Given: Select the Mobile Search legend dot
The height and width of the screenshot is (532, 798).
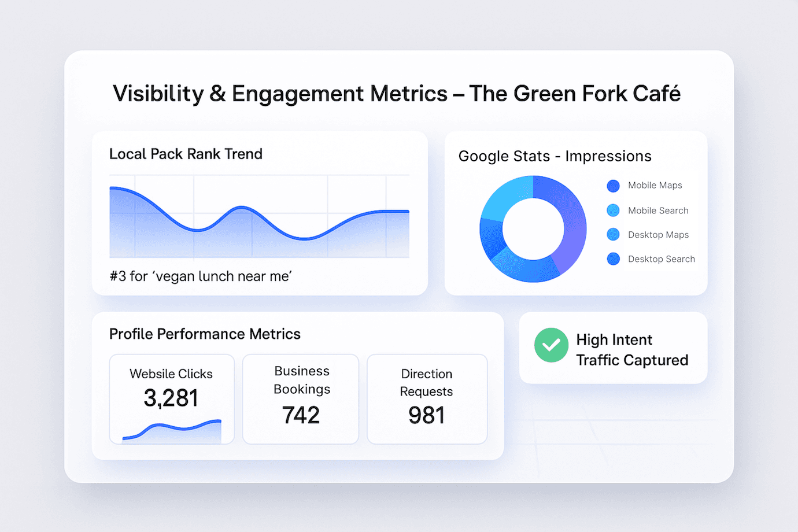Looking at the screenshot, I should [x=613, y=210].
